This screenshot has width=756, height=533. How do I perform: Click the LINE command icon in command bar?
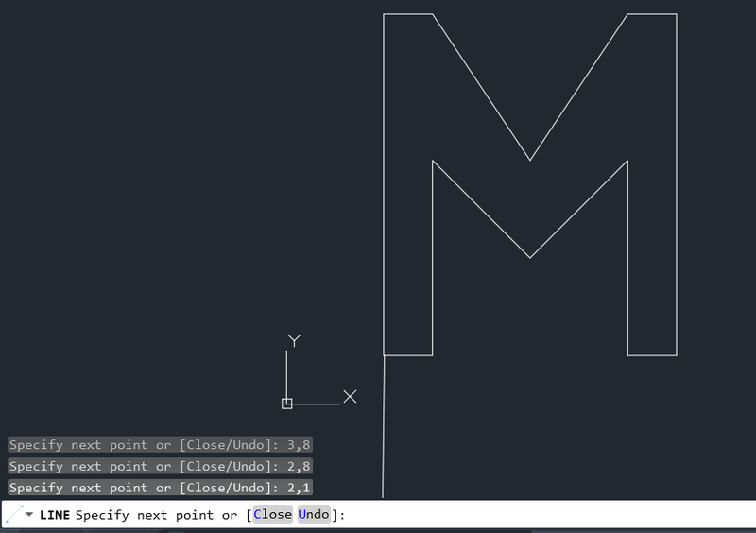point(14,514)
